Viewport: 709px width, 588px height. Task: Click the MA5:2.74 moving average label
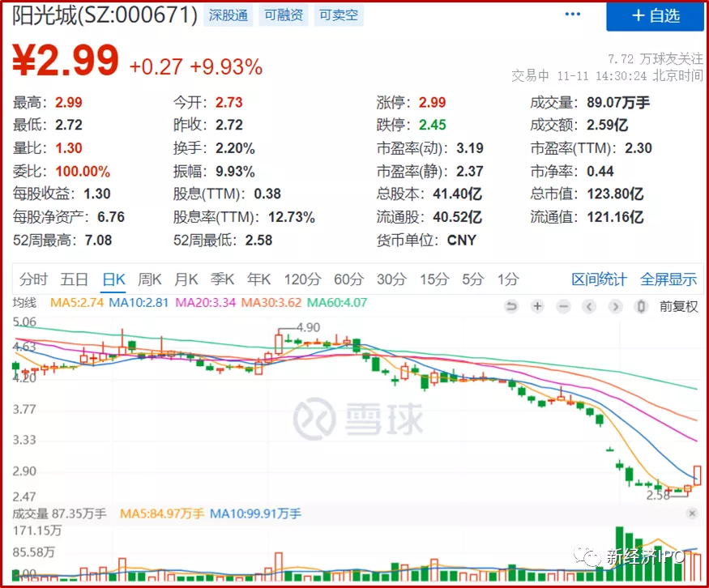(x=77, y=302)
